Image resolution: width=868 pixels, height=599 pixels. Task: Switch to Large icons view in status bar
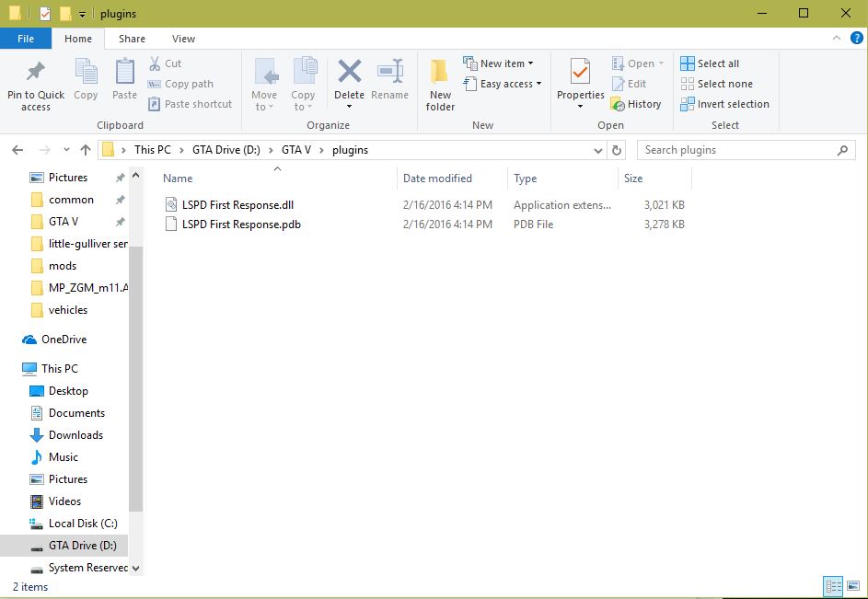(x=853, y=585)
